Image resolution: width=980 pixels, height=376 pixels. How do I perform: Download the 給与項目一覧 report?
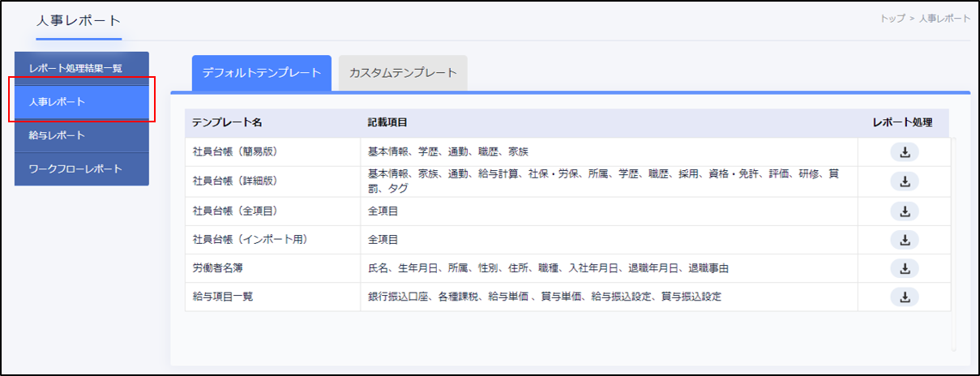[905, 297]
